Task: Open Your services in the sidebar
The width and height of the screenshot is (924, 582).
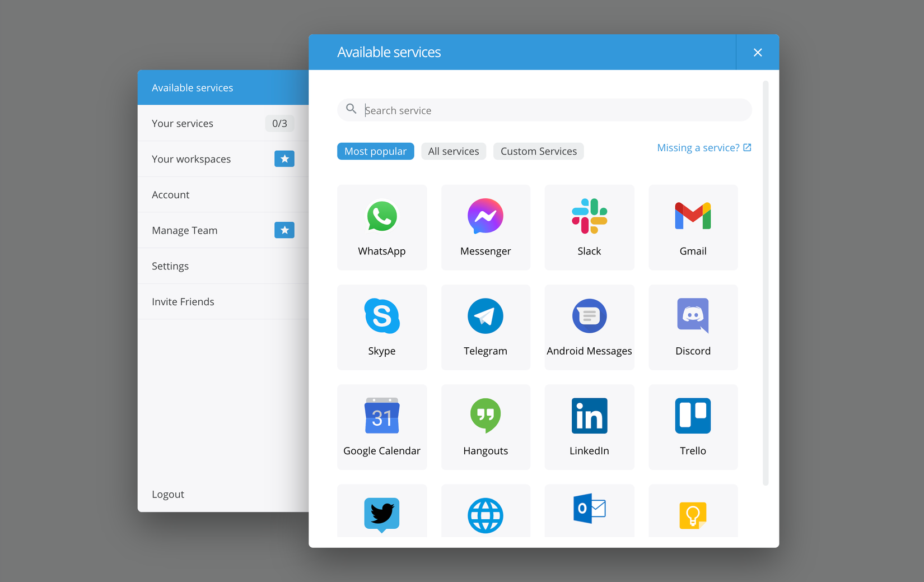Action: (x=223, y=123)
